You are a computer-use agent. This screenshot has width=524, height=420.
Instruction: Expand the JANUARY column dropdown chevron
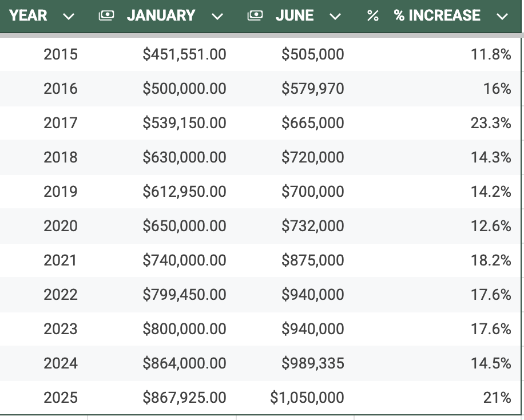pyautogui.click(x=217, y=17)
